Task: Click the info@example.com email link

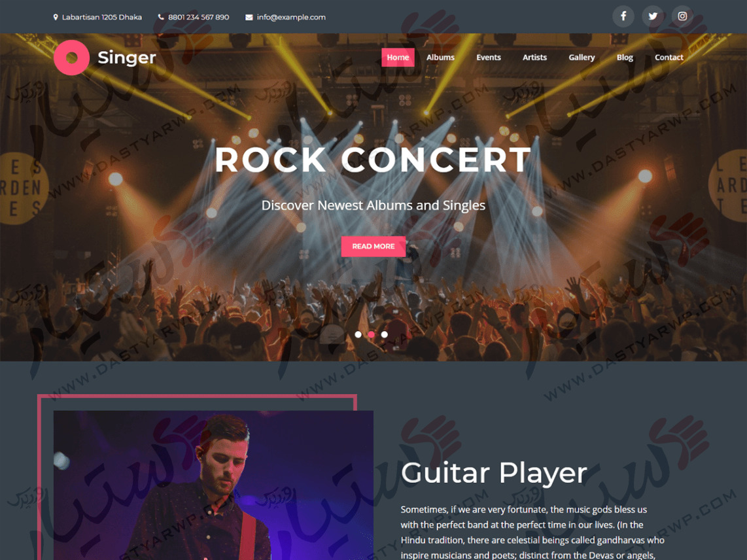Action: coord(291,17)
